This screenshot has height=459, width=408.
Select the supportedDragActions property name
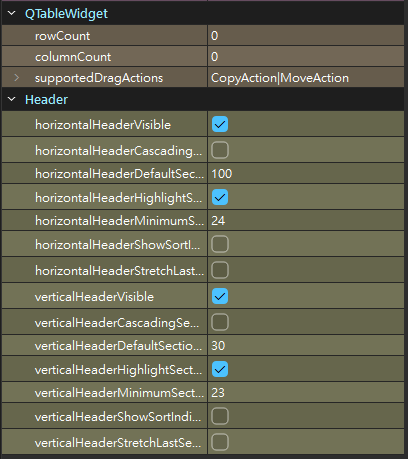tap(99, 78)
